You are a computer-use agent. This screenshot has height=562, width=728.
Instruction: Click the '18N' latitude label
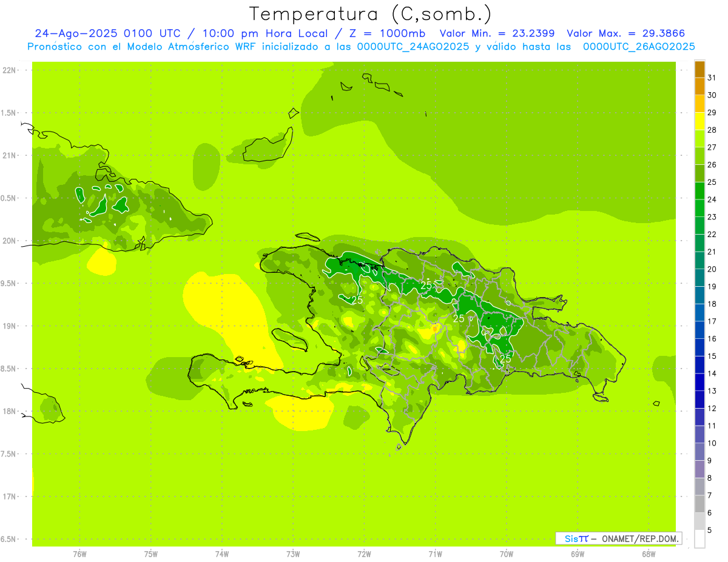tap(10, 412)
